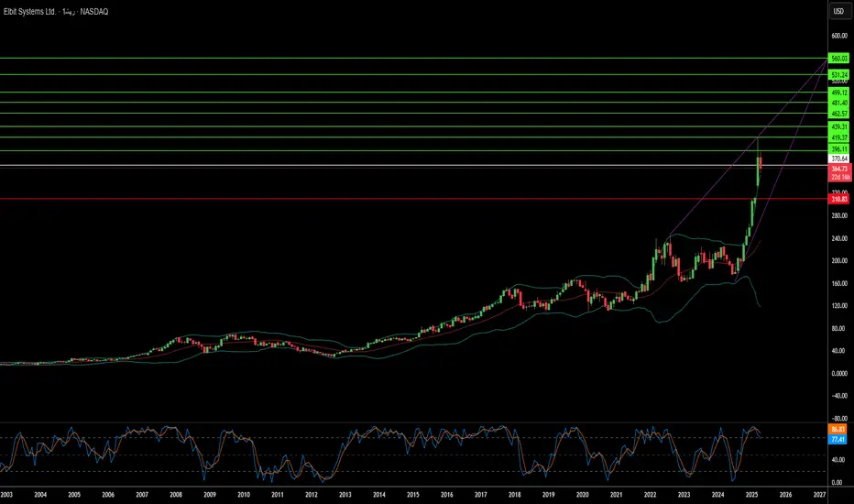Click the 2024 year label on time axis
The width and height of the screenshot is (854, 504).
click(717, 495)
